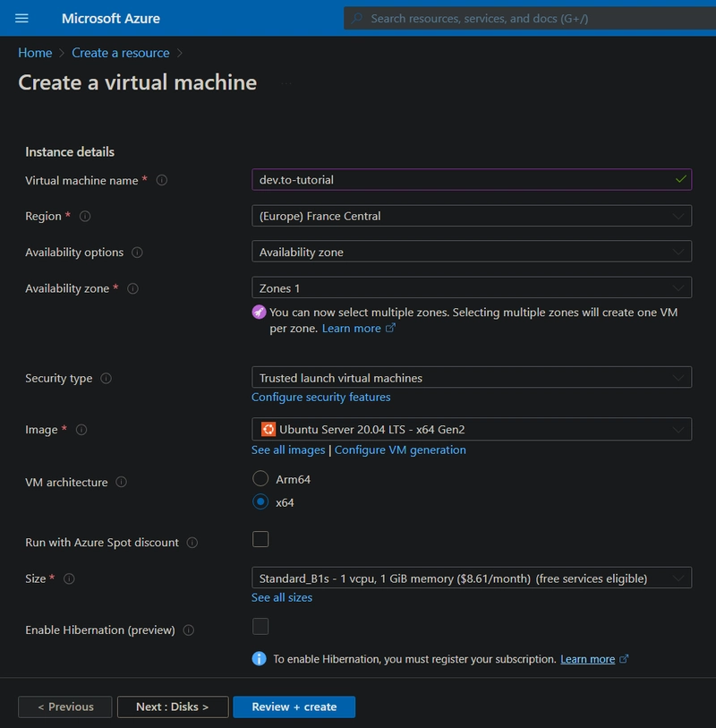Click info icon beside Enable Hibernation
Image resolution: width=716 pixels, height=728 pixels.
point(189,630)
